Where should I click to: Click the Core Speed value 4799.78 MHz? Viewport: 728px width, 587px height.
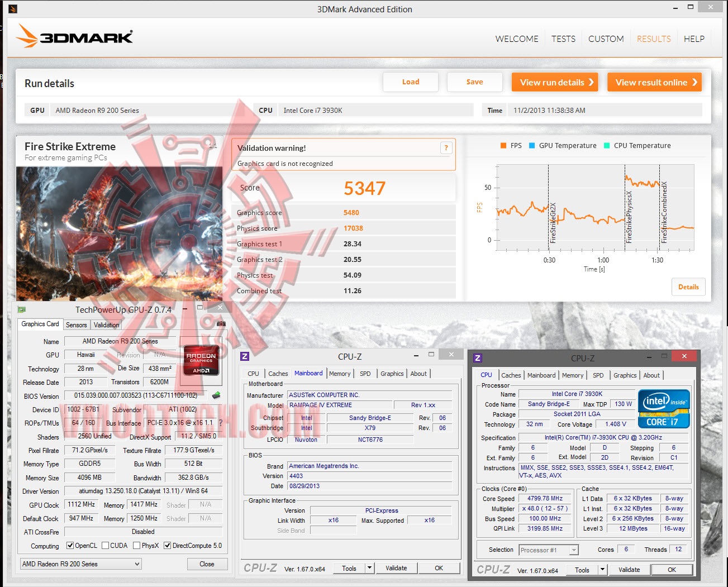tap(545, 498)
